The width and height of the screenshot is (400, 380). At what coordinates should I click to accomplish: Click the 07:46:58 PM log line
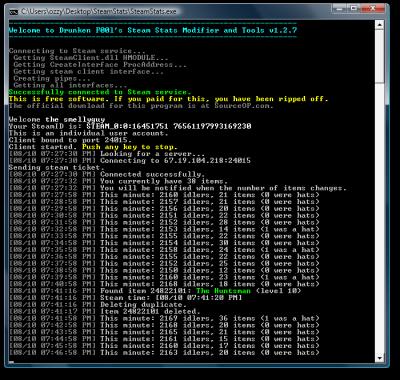pos(164,352)
